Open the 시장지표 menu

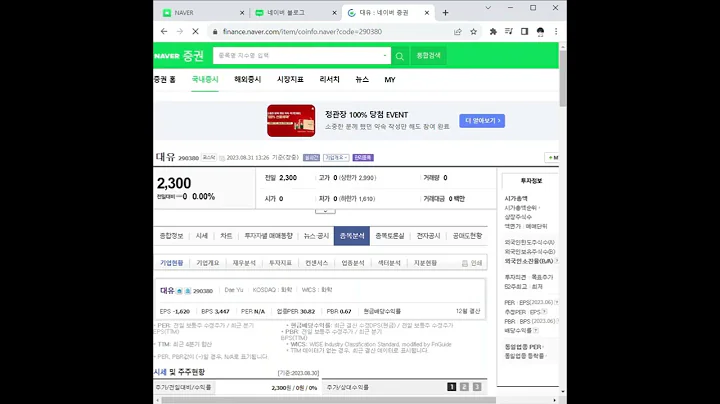[x=290, y=79]
